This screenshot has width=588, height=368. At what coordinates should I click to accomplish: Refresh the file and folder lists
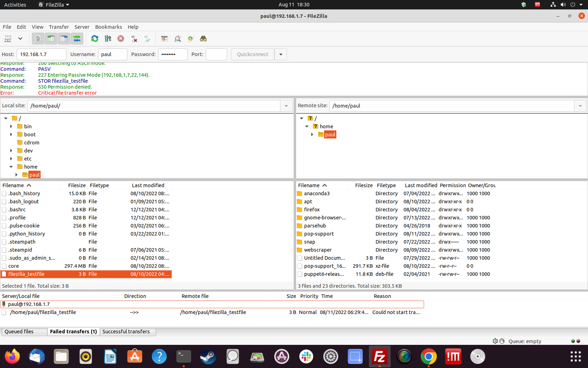tap(94, 39)
